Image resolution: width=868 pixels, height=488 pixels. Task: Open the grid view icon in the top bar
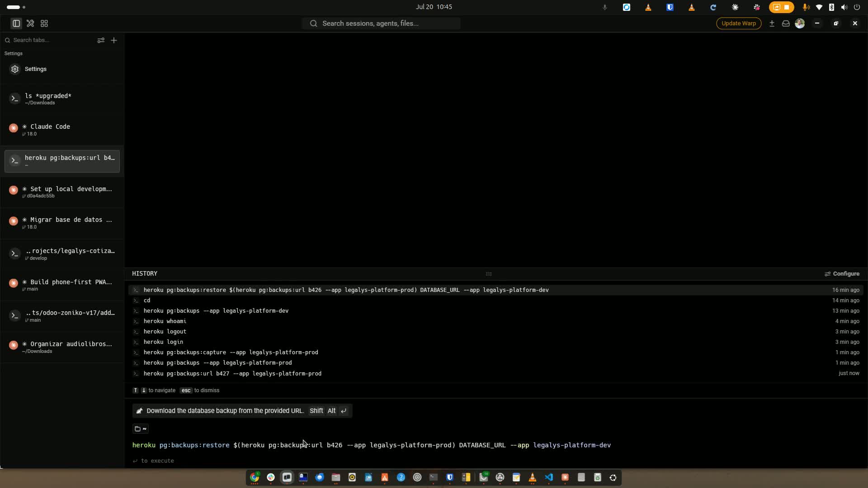[44, 23]
